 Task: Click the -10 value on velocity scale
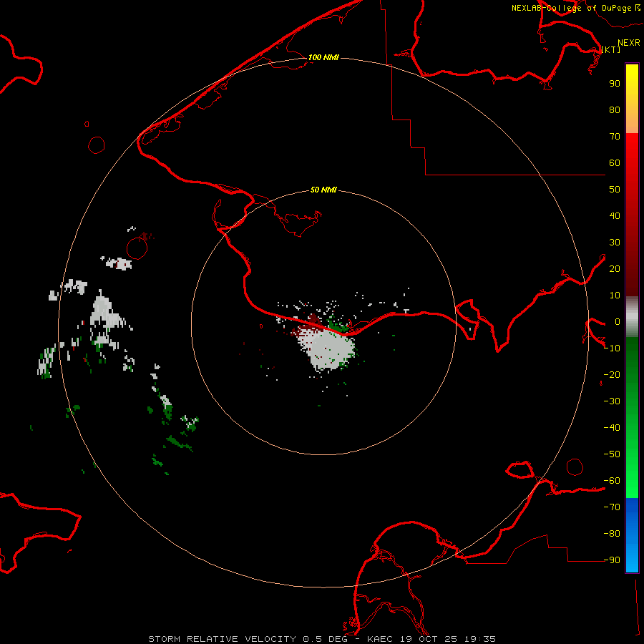612,348
